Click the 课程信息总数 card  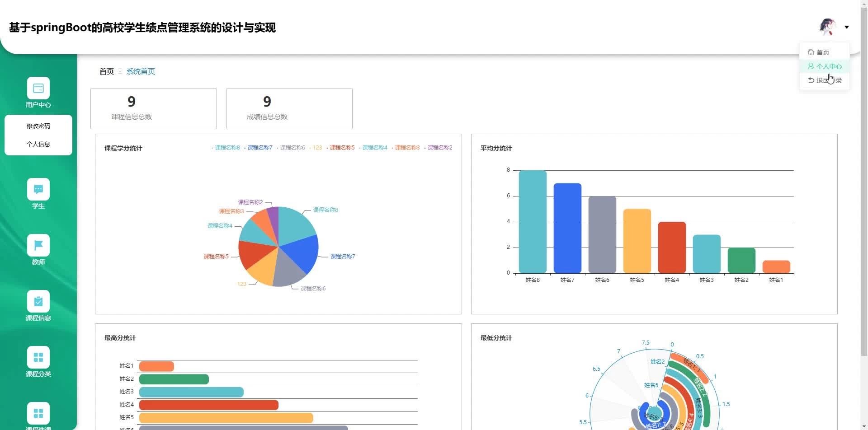coord(154,109)
